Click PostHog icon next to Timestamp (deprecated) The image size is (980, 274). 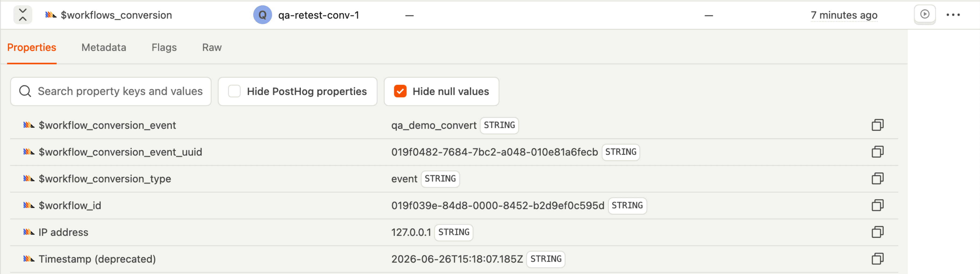click(29, 259)
